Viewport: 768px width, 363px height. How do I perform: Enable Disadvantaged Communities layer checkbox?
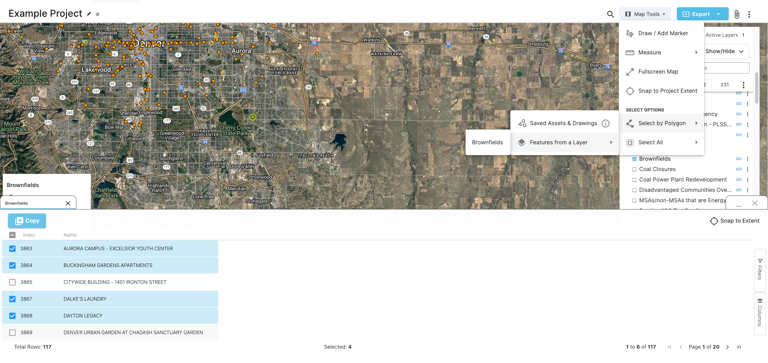click(634, 190)
